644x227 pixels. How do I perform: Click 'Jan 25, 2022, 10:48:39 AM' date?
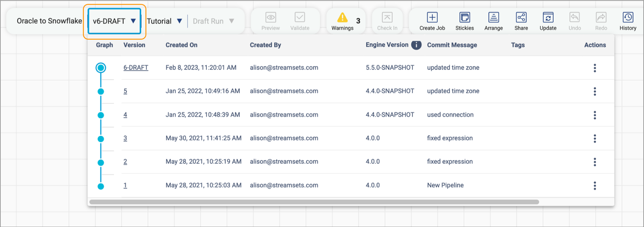[203, 114]
